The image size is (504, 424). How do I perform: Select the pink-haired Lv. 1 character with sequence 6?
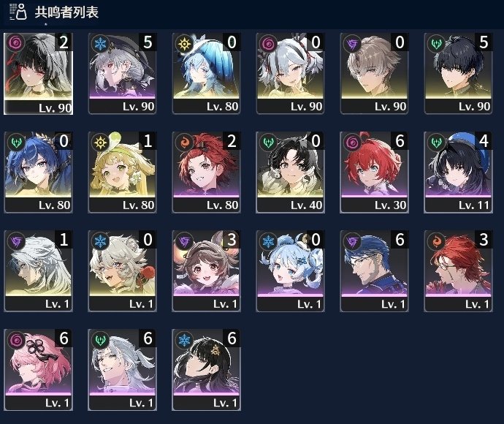[x=38, y=370]
